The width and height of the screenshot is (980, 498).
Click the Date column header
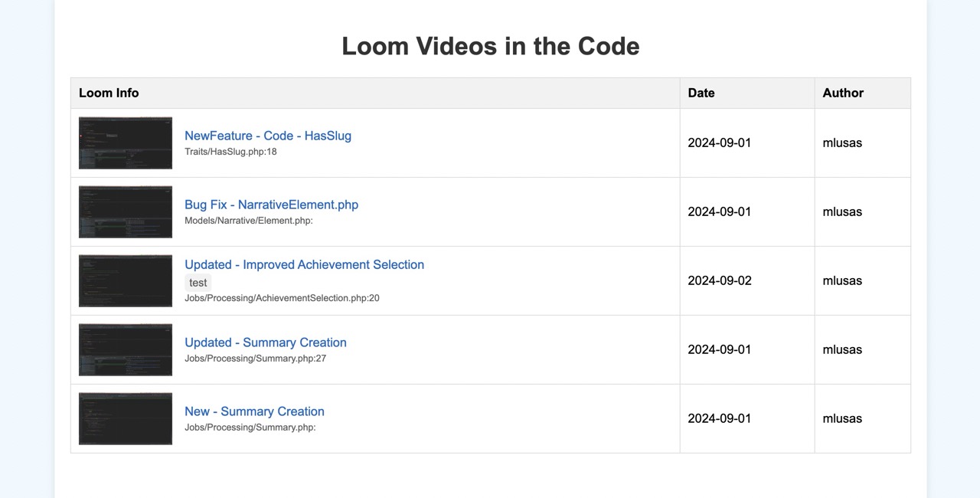tap(701, 93)
